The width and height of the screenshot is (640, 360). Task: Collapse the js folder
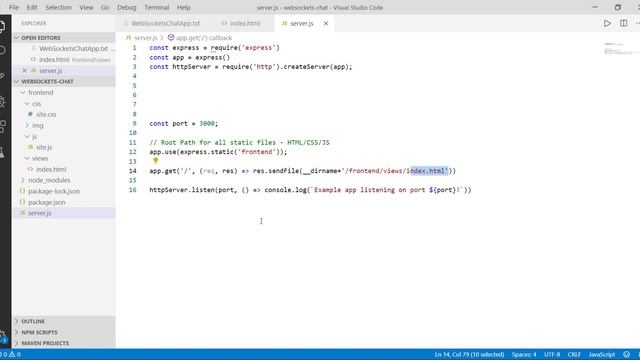[34, 136]
